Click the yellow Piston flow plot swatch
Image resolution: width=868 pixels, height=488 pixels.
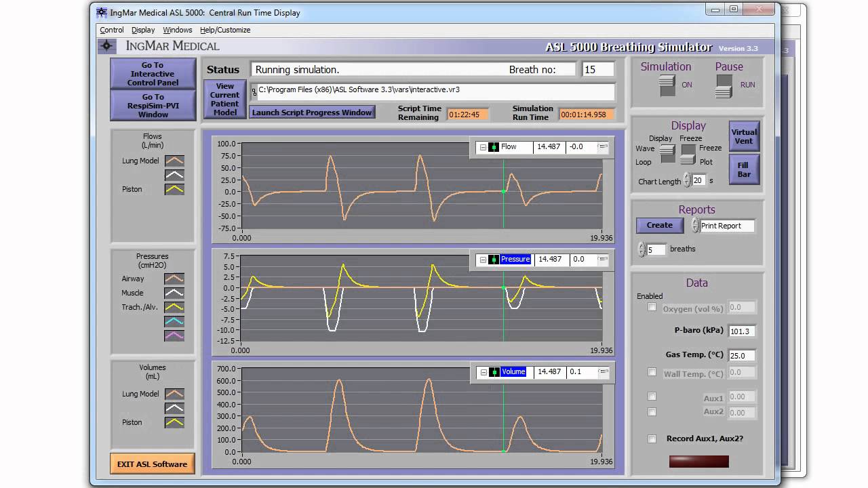point(174,190)
